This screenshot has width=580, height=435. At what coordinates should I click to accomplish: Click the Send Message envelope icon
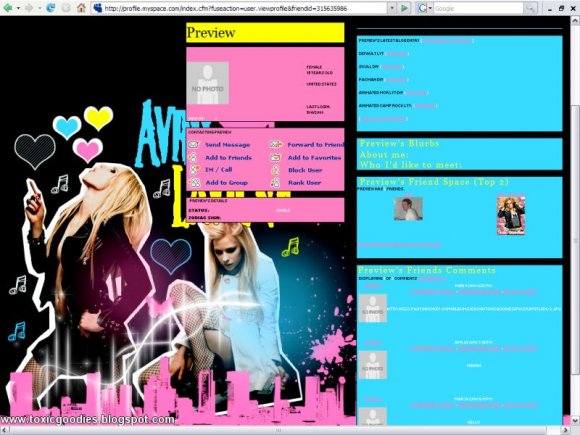point(193,145)
